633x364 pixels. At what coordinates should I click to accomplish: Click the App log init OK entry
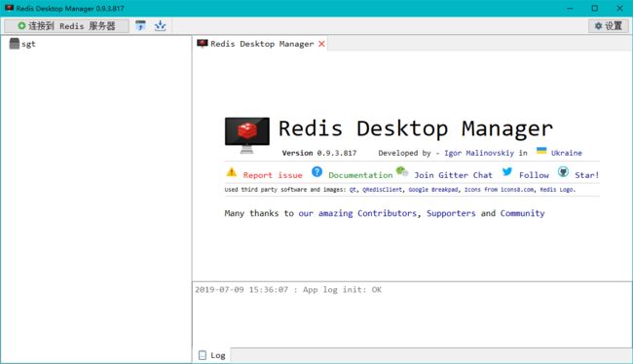click(288, 290)
